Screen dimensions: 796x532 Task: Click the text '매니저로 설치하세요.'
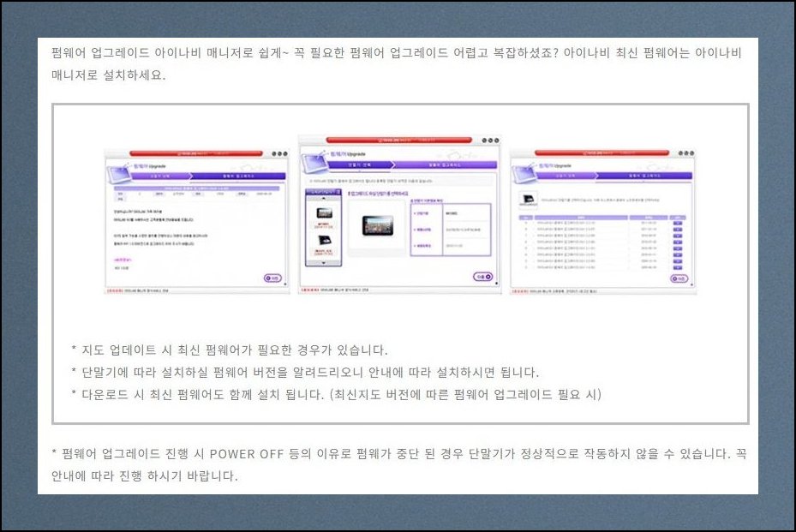109,75
